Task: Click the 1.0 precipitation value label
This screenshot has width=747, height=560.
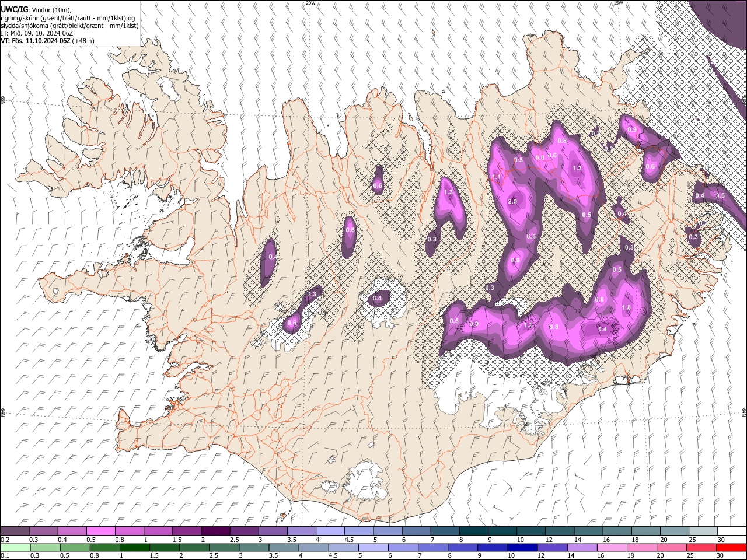Action: point(627,308)
